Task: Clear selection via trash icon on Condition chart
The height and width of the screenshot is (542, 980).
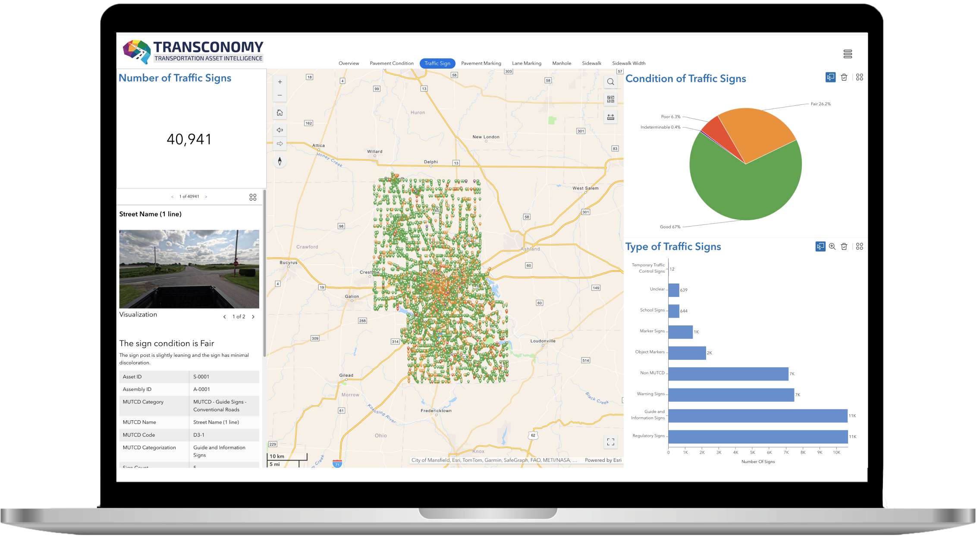Action: point(844,77)
